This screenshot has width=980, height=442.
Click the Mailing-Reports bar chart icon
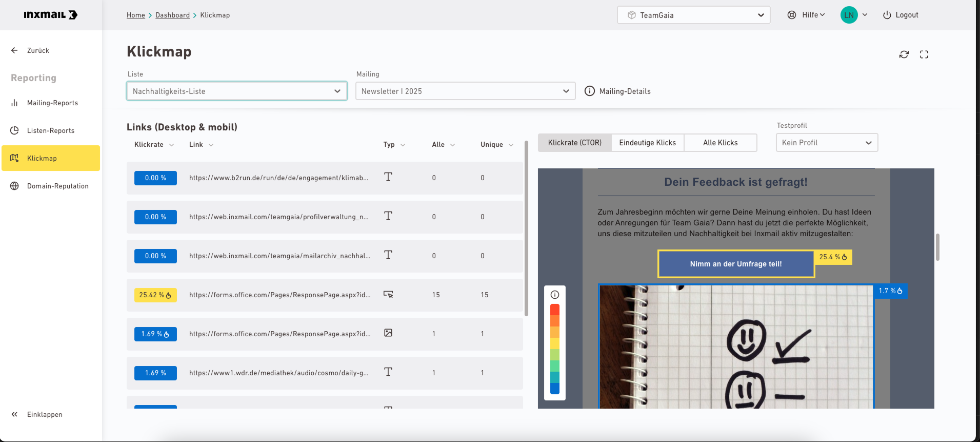(14, 103)
